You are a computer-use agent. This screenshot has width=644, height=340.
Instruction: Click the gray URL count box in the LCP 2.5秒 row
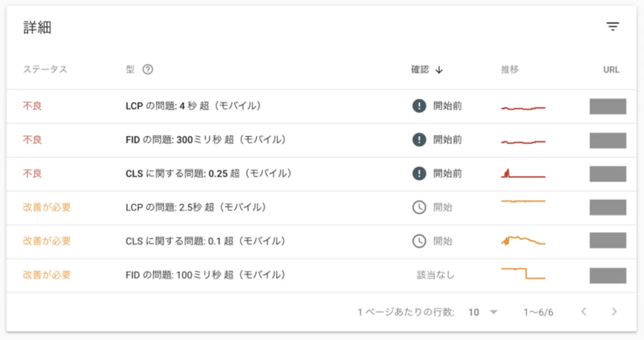608,208
